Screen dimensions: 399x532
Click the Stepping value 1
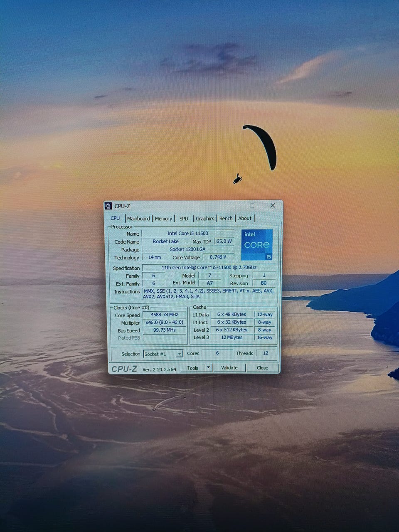point(264,276)
